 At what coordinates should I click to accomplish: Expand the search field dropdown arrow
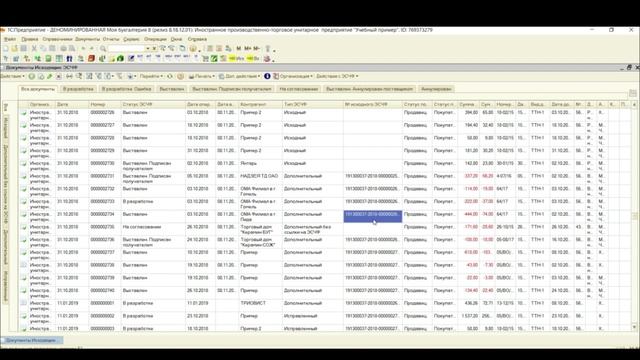148,49
